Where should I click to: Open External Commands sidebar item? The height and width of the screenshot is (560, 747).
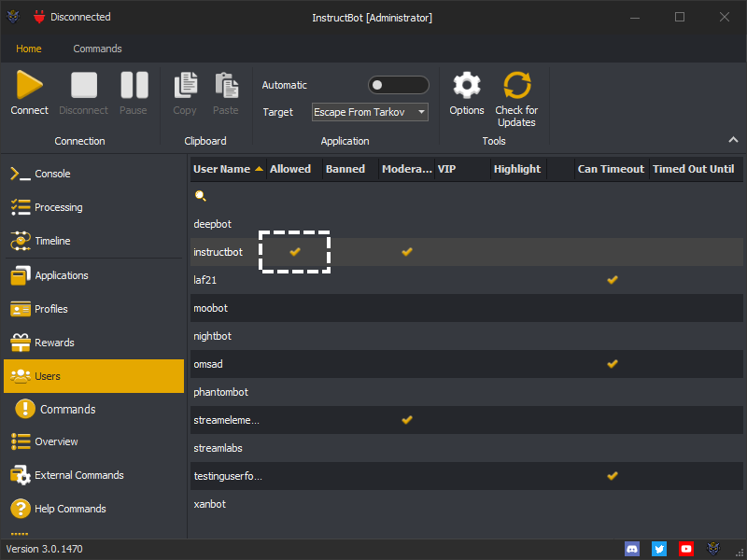(x=94, y=475)
